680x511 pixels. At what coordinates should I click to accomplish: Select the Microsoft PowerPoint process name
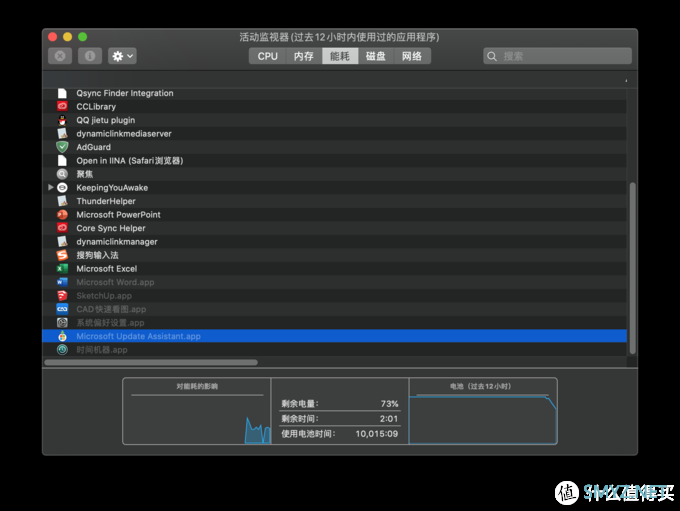(118, 215)
